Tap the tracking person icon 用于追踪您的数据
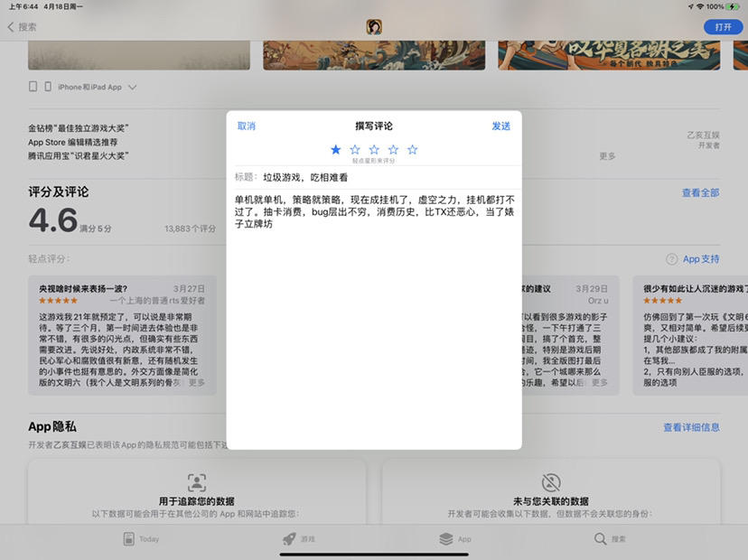This screenshot has width=748, height=560. 197,482
